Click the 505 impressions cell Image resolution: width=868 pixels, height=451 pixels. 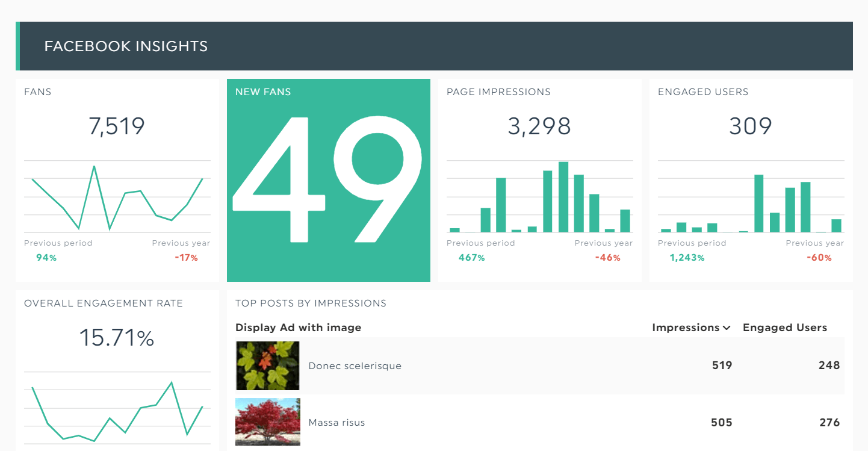pos(722,423)
